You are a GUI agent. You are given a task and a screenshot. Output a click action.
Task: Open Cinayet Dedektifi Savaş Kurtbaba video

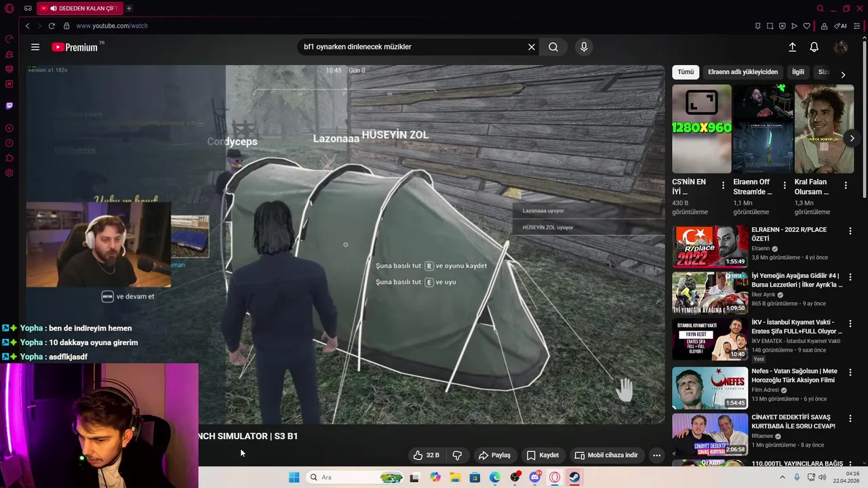(x=710, y=434)
